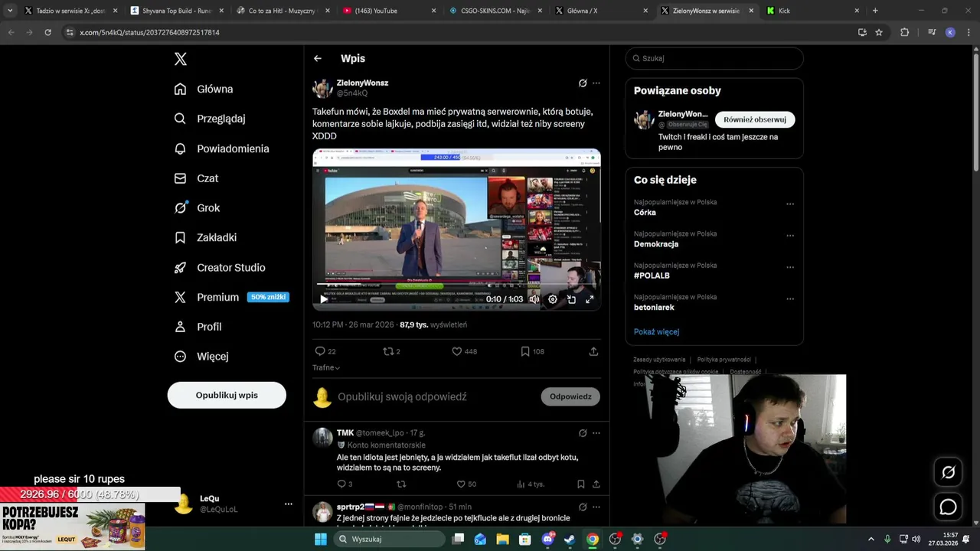Image resolution: width=980 pixels, height=551 pixels.
Task: Play the embedded video
Action: point(324,299)
